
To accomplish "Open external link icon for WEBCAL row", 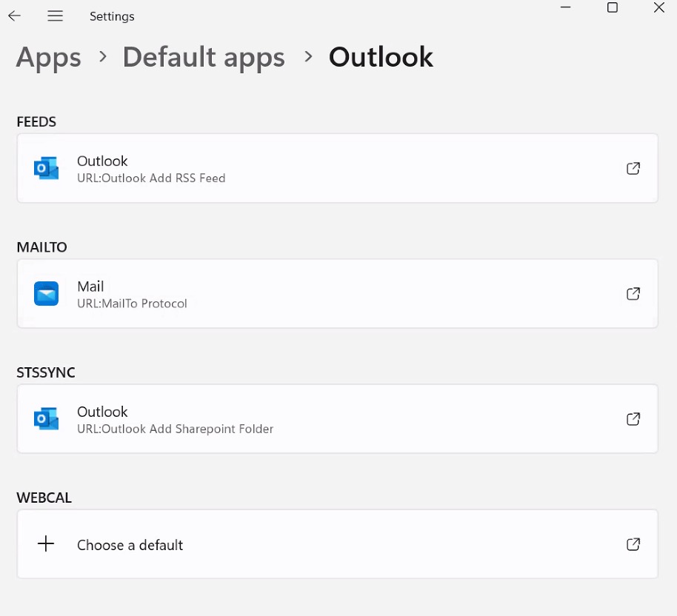I will tap(633, 544).
